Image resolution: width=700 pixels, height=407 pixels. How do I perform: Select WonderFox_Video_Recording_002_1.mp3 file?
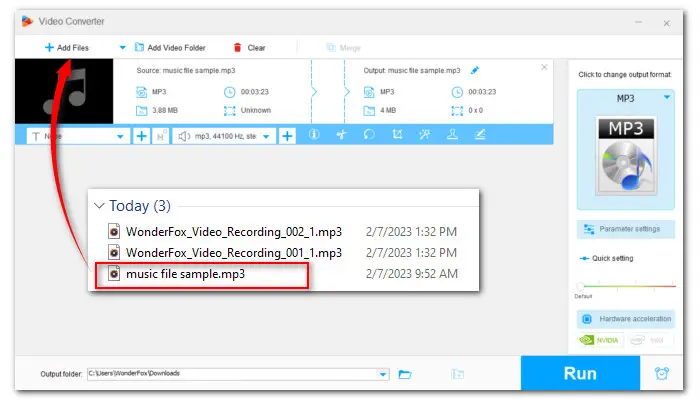233,232
